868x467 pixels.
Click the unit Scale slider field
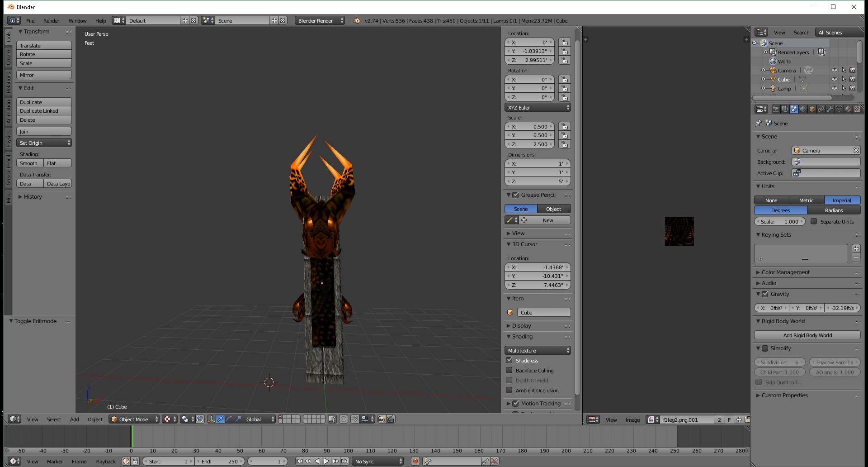click(x=780, y=222)
